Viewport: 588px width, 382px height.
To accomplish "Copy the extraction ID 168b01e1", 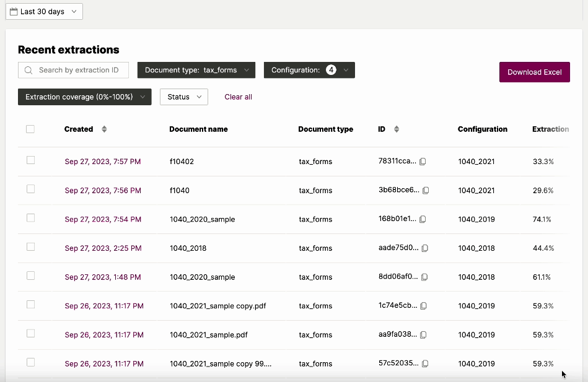I will point(423,219).
